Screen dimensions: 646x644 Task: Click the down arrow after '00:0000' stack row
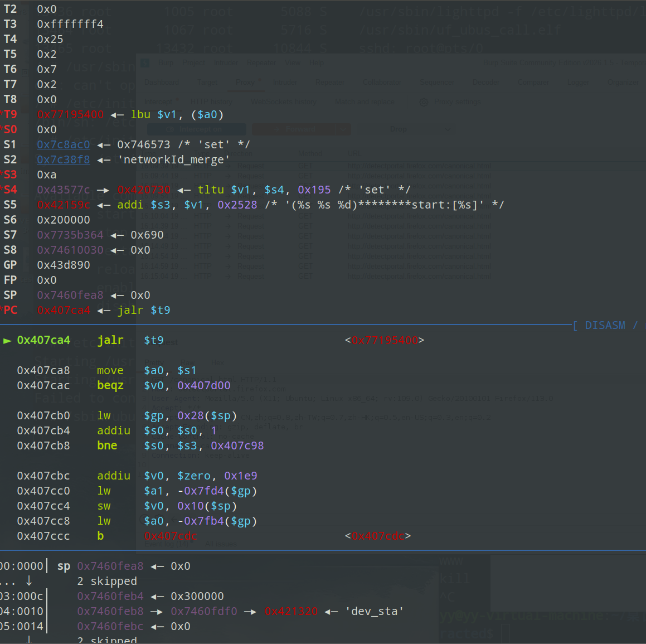point(29,581)
